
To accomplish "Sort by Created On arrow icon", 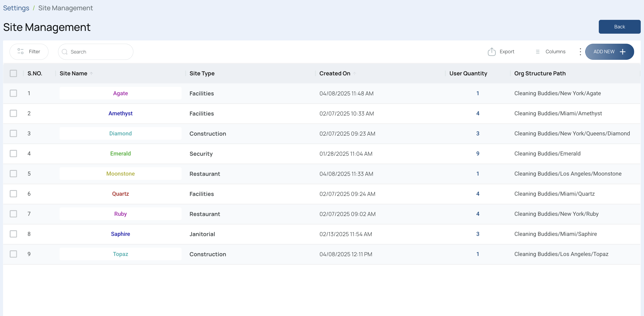I will pyautogui.click(x=354, y=73).
